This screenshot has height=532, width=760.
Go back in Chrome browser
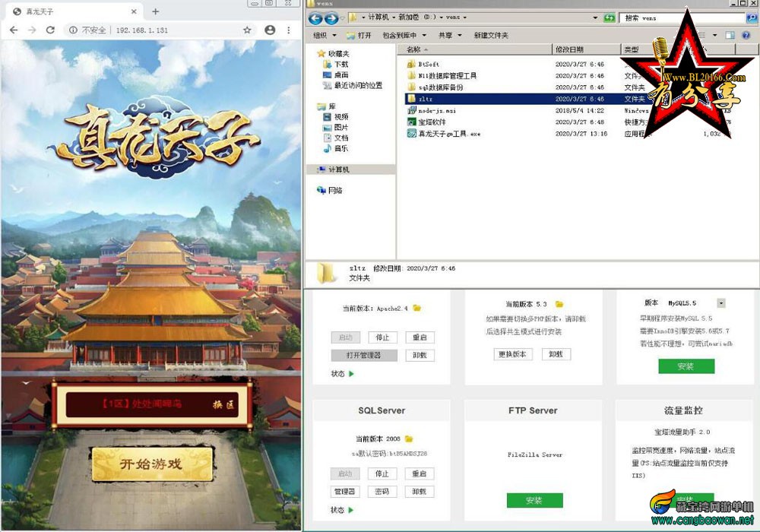(x=14, y=30)
